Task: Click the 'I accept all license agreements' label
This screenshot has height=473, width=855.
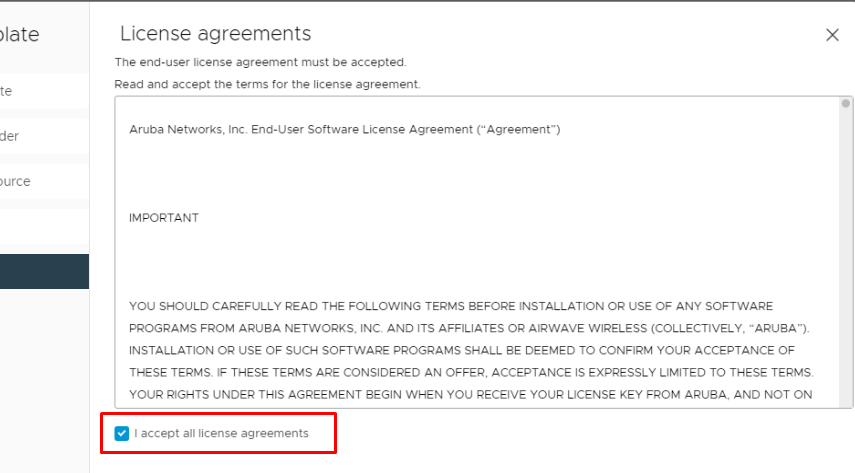Action: pyautogui.click(x=221, y=433)
